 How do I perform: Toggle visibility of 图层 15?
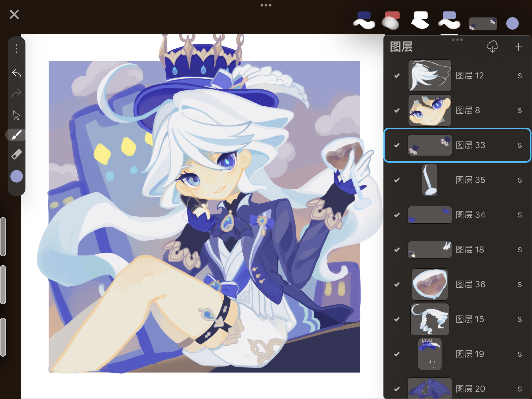397,319
